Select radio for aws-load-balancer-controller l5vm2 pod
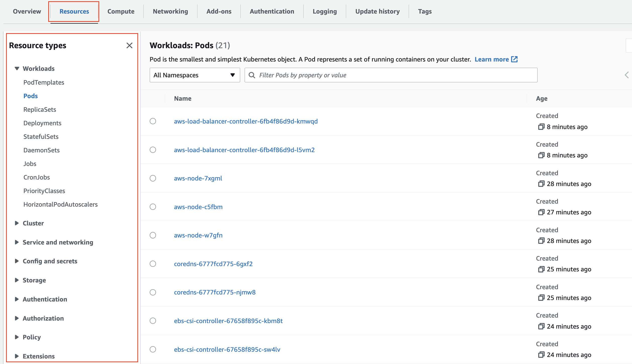Image resolution: width=632 pixels, height=364 pixels. 153,150
